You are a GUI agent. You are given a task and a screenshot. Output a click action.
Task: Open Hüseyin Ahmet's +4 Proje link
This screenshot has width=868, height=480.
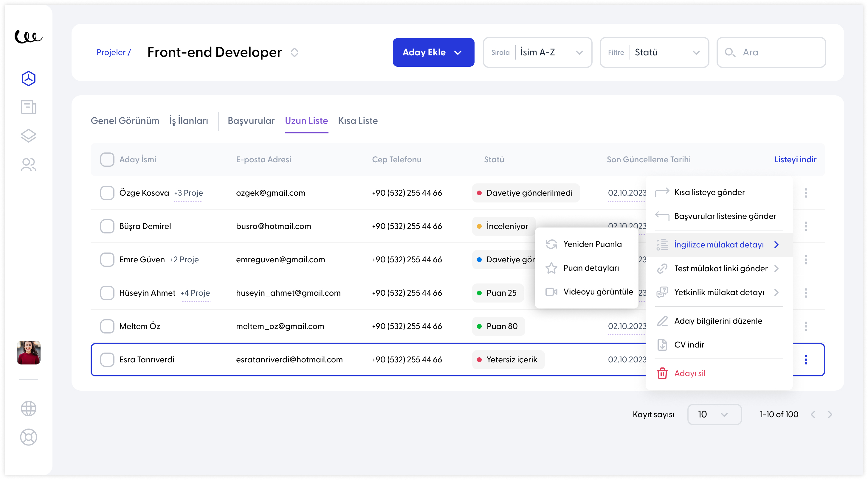click(x=195, y=293)
